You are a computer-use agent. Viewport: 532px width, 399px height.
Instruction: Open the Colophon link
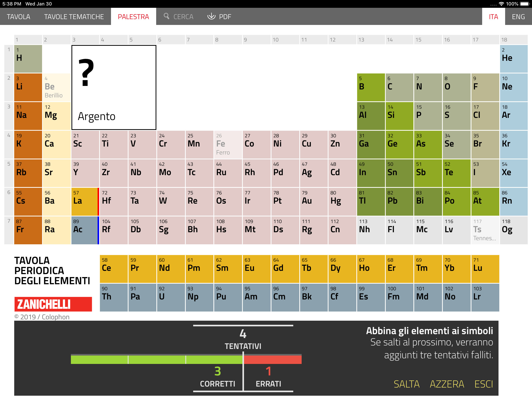(x=55, y=317)
